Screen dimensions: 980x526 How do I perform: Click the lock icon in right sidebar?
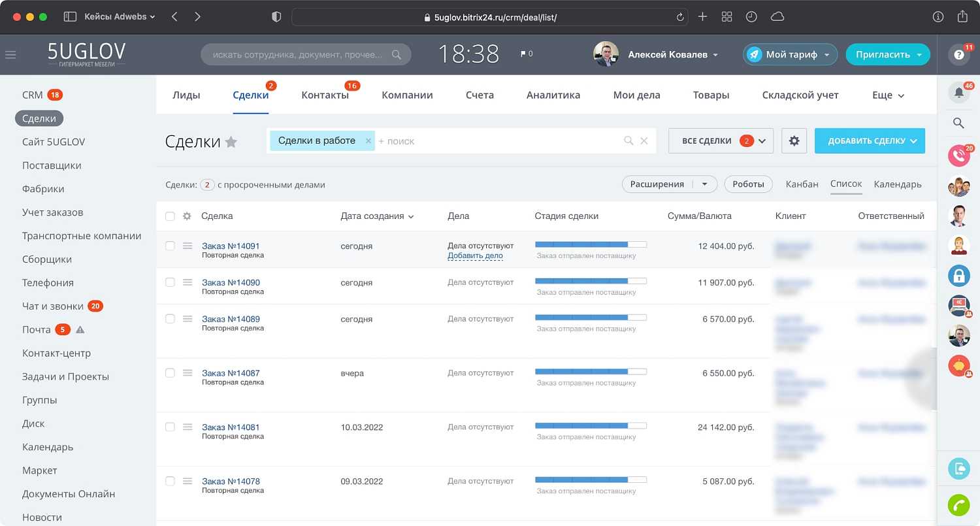click(958, 275)
